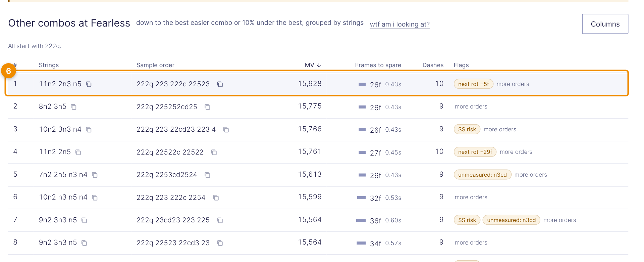Click the Strings column header

49,65
